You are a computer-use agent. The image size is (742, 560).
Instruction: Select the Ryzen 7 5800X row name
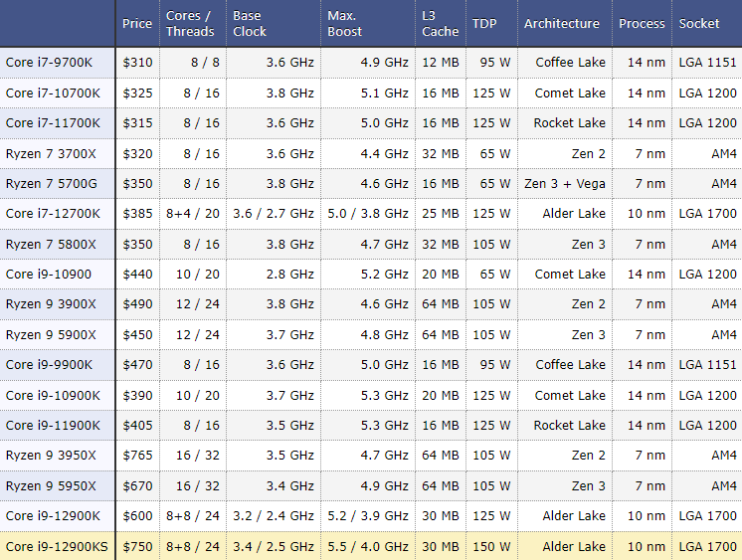pyautogui.click(x=51, y=245)
